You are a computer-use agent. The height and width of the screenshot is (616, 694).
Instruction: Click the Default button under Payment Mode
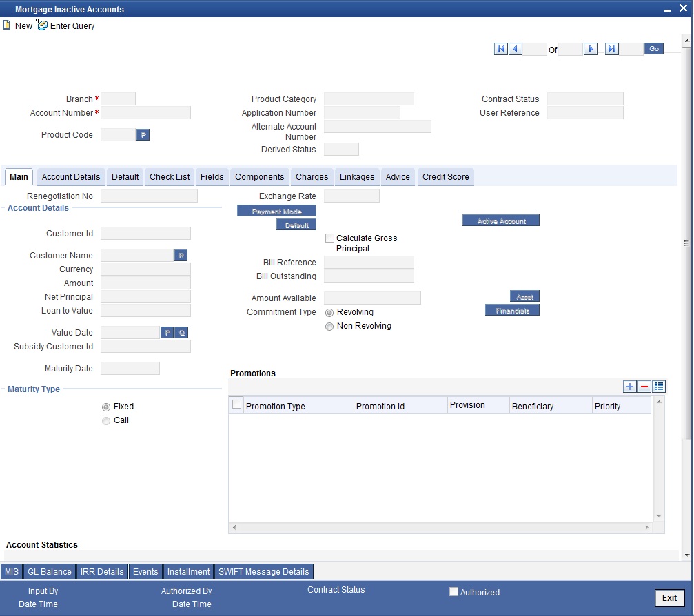(x=296, y=225)
